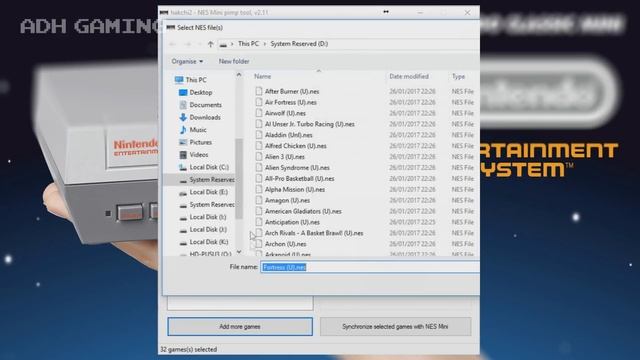Select Anticipation (U).nes file

[292, 222]
